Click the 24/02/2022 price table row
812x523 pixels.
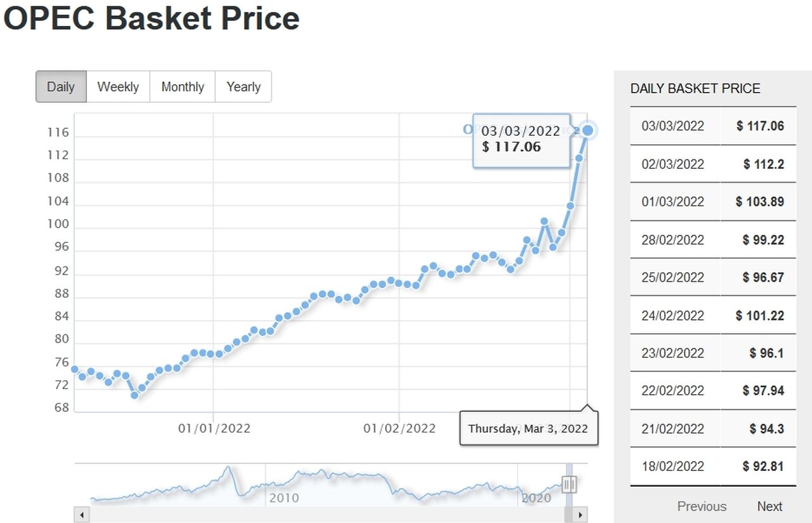coord(712,315)
